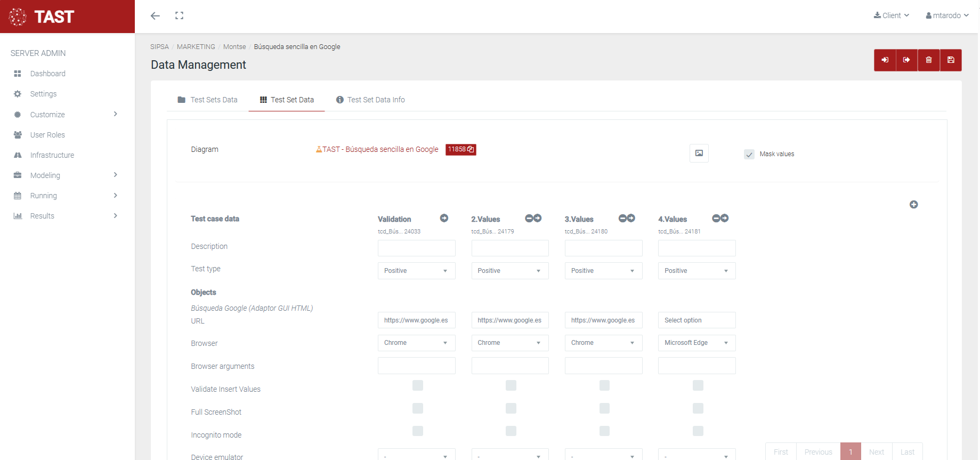Screen dimensions: 980x460
Task: Open the TAST - Búsqueda sencilla en Google link
Action: click(x=379, y=150)
